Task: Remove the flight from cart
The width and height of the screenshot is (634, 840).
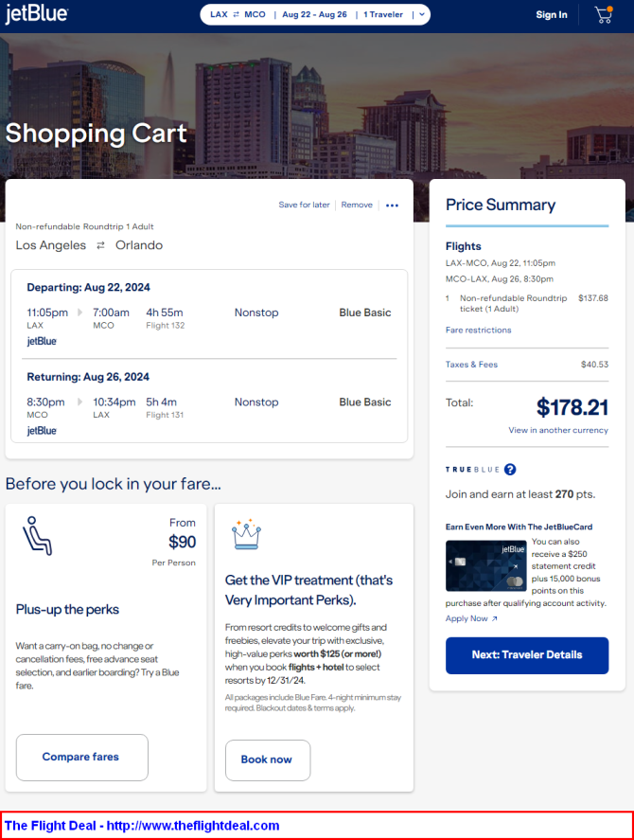Action: (x=357, y=205)
